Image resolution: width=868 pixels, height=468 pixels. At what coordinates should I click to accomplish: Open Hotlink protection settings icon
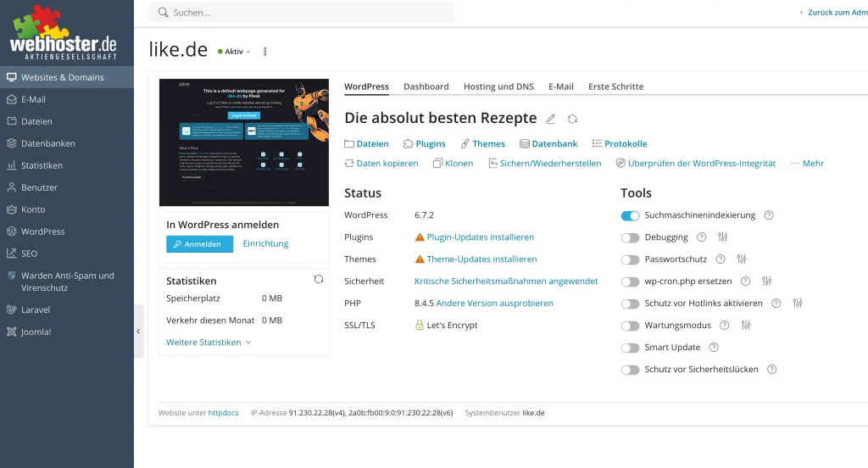coord(797,303)
